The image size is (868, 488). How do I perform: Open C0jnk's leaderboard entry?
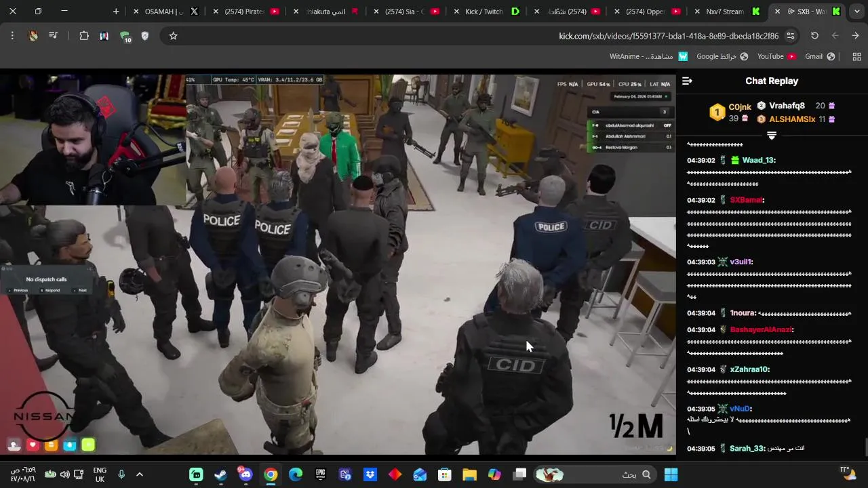[730, 113]
